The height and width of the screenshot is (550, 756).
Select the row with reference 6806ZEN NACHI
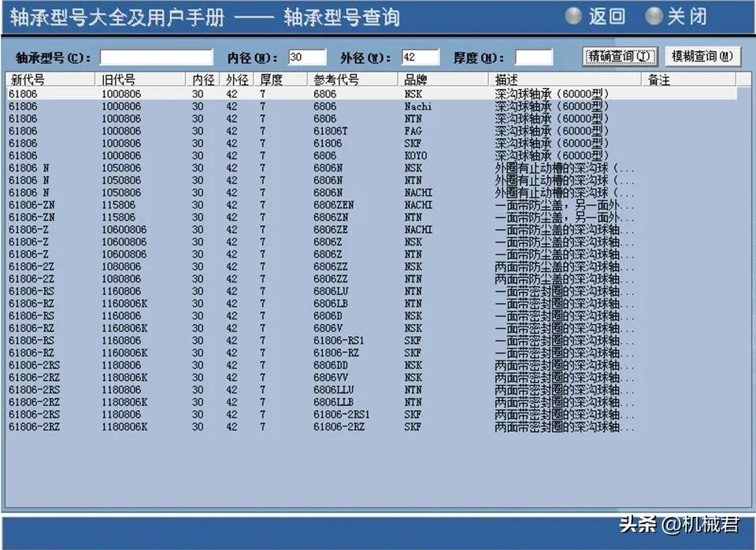(236, 205)
